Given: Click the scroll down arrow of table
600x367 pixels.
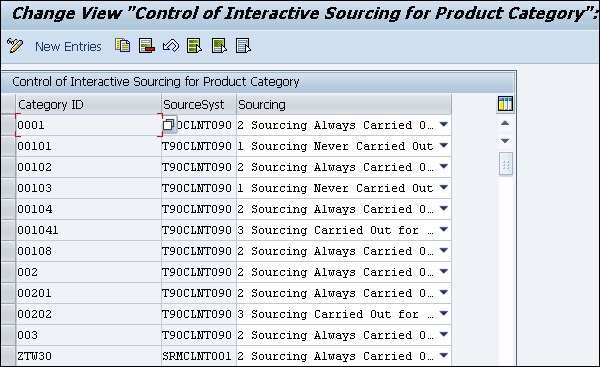Looking at the screenshot, I should tap(505, 141).
